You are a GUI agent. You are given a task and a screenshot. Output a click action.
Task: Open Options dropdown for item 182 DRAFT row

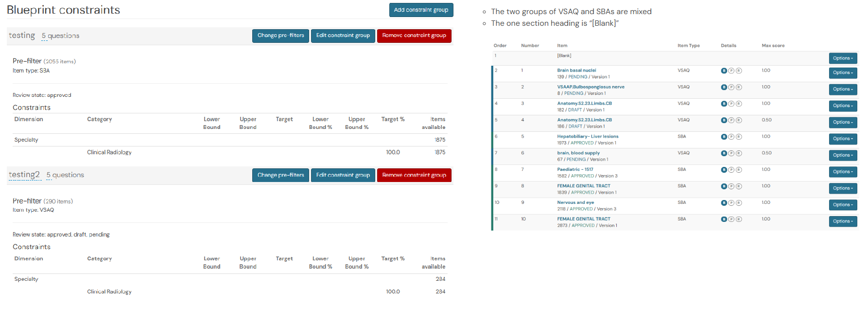843,106
